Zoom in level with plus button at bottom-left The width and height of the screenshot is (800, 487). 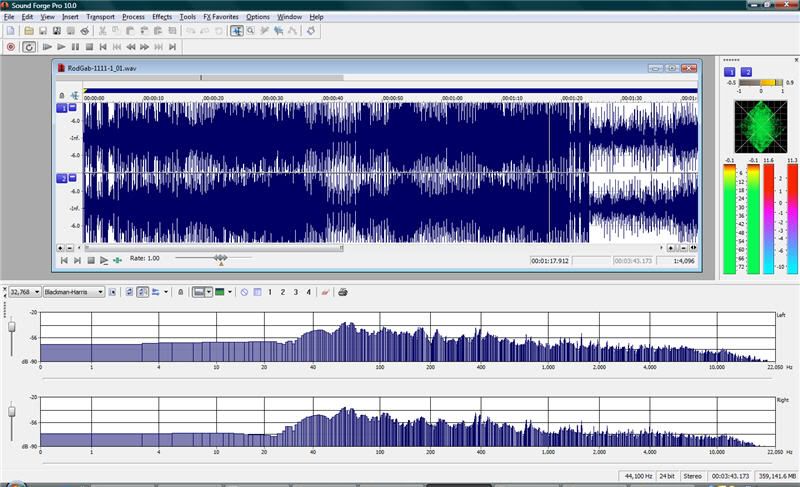[x=60, y=248]
